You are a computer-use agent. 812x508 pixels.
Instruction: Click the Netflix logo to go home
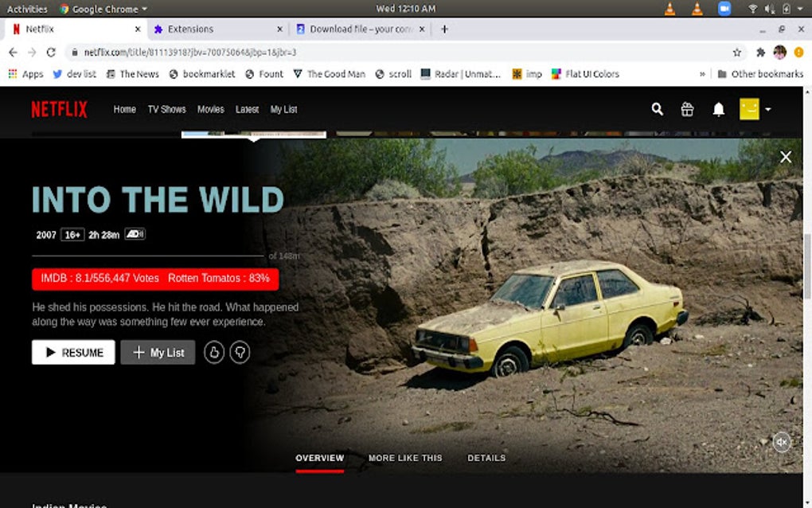(x=59, y=109)
